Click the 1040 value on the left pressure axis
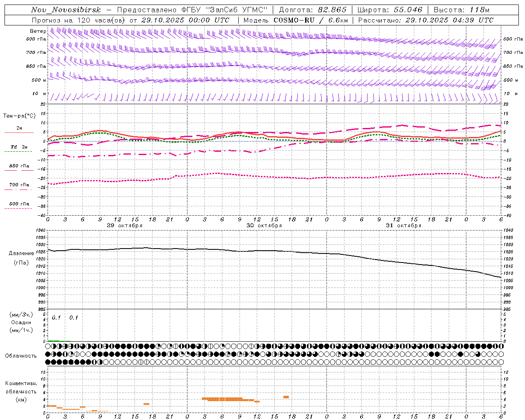Viewport: 525px width, 420px height. pos(40,230)
